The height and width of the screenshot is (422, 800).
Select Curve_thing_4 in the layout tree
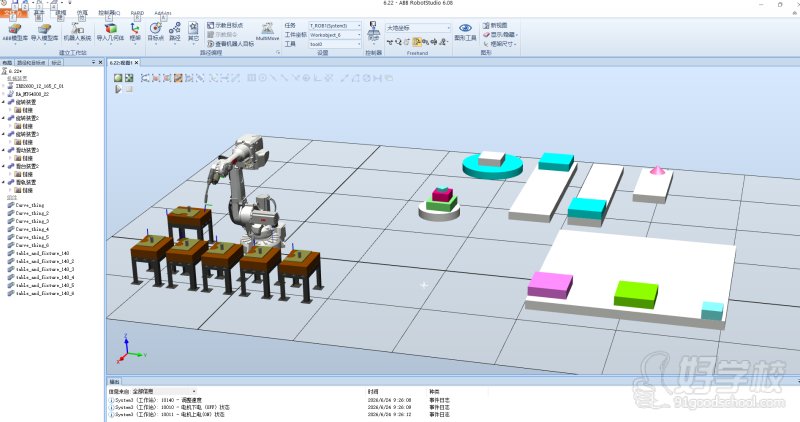pyautogui.click(x=29, y=229)
